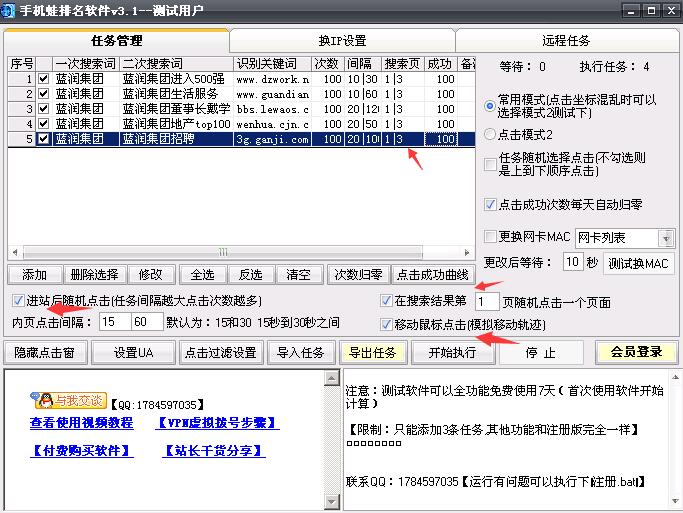Toggle 进站后随机点击 checkbox
Screen dimensions: 683x513
(x=18, y=300)
